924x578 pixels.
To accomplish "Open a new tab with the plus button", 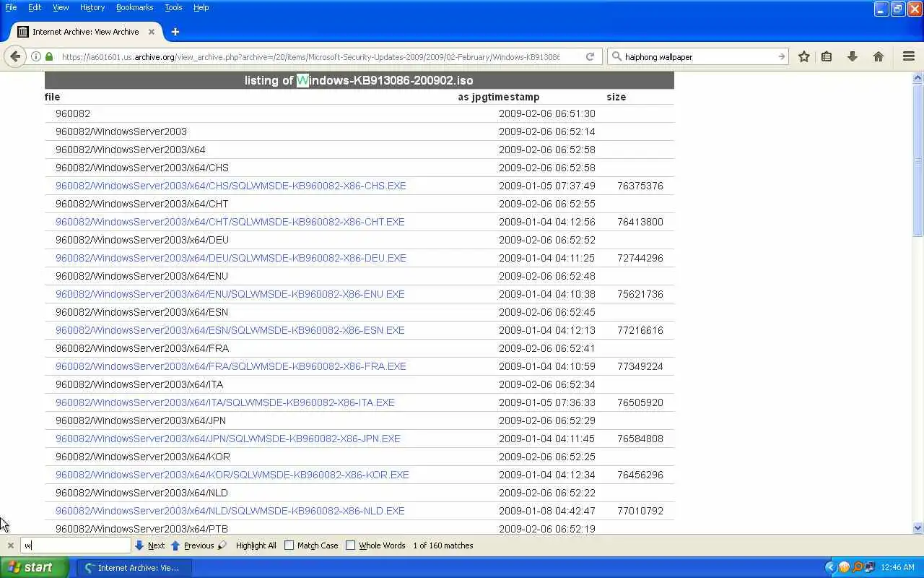I will click(x=175, y=32).
